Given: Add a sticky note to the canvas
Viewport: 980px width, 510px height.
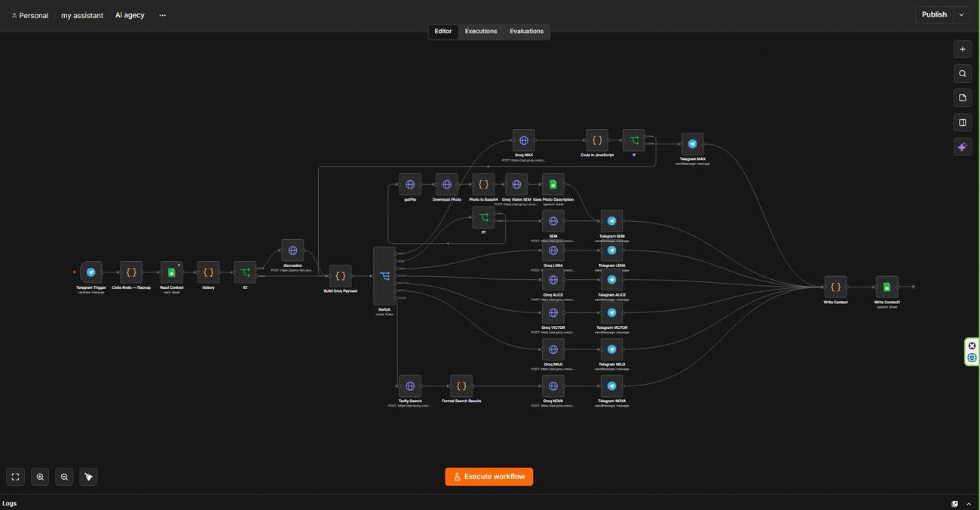Looking at the screenshot, I should (x=962, y=98).
